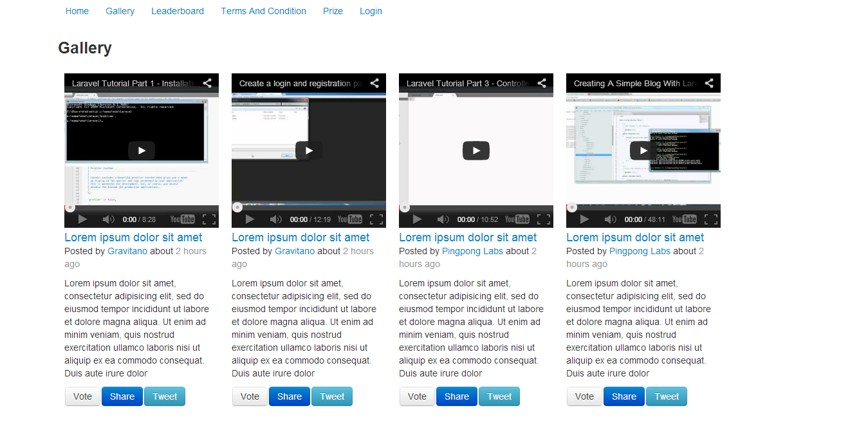This screenshot has height=426, width=868.
Task: Enter fullscreen on the 48:11 video
Action: click(711, 219)
